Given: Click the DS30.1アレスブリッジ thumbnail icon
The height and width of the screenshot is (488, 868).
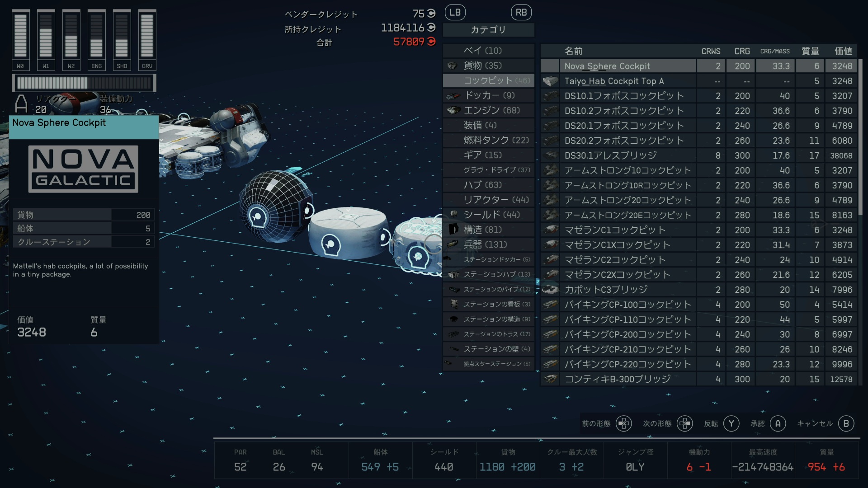Looking at the screenshot, I should 550,155.
